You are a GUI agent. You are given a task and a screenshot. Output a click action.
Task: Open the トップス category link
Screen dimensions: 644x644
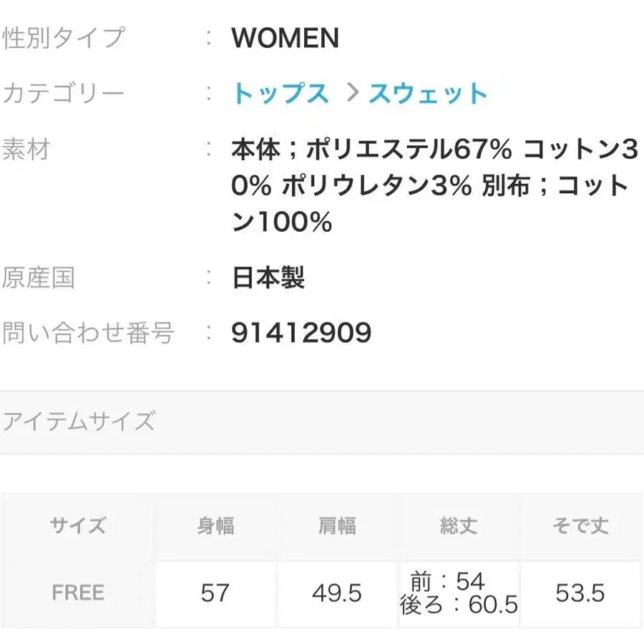tap(280, 94)
